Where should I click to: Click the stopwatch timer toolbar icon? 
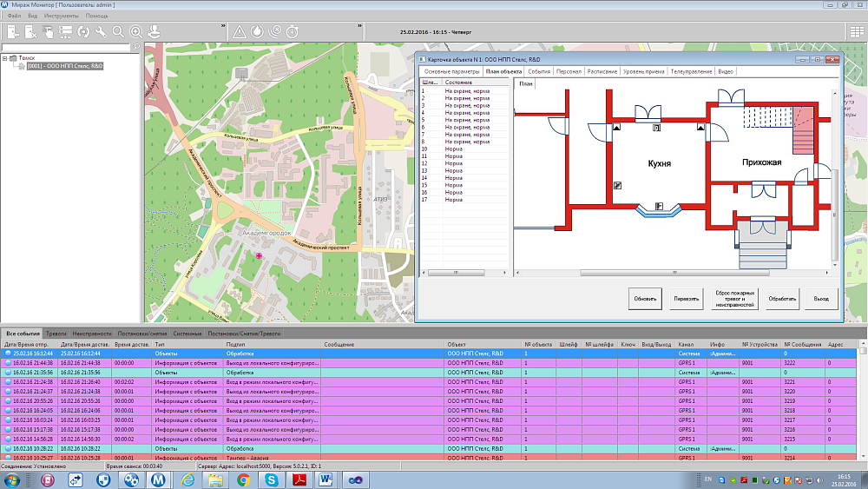click(293, 32)
